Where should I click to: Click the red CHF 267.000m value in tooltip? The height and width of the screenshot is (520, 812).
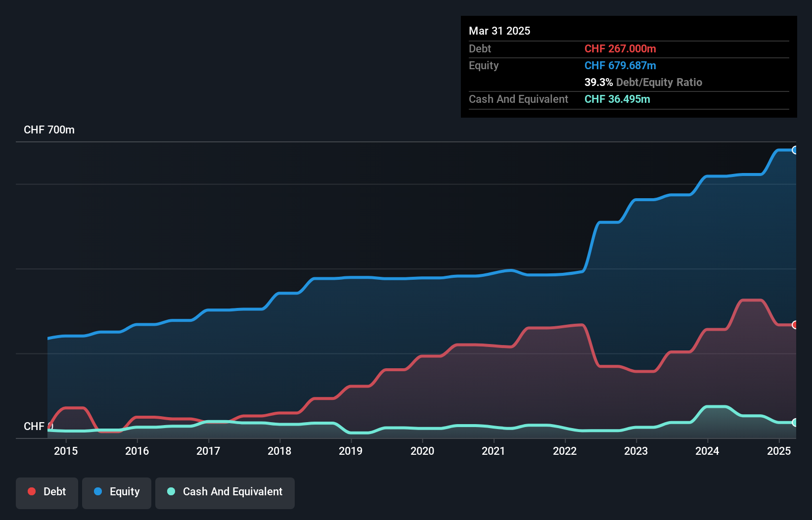point(620,48)
